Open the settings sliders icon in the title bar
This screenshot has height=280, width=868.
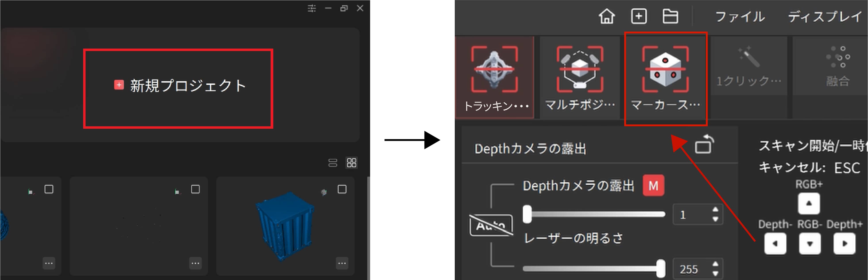tap(312, 8)
